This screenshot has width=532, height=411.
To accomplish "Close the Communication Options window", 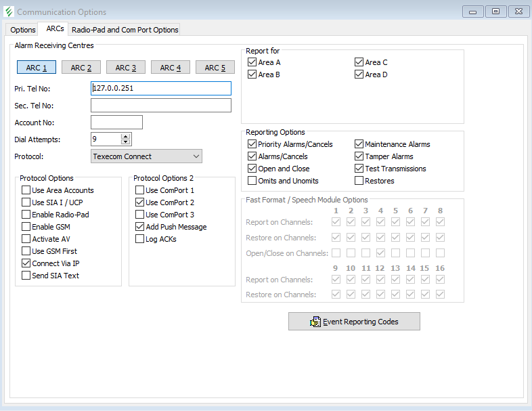I will [x=518, y=12].
